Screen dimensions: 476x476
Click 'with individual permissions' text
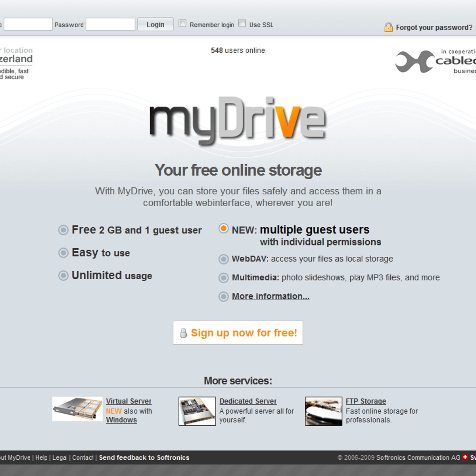pos(321,242)
